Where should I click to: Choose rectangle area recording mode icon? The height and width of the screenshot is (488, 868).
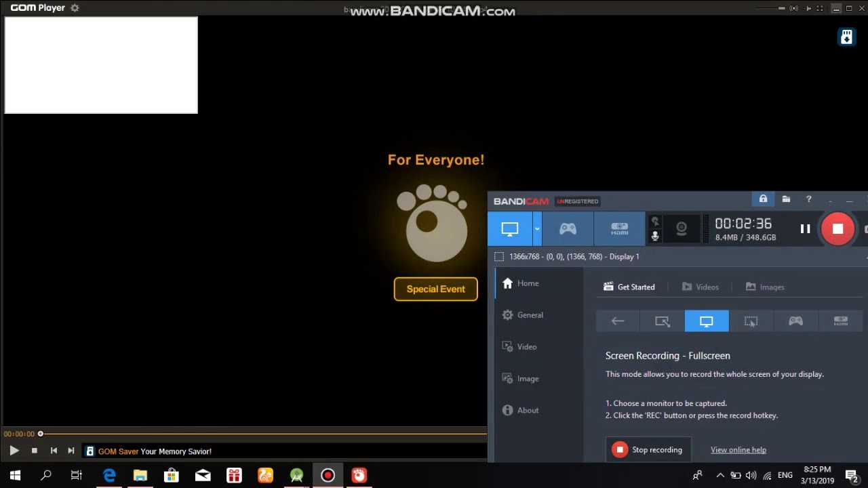[x=663, y=321]
